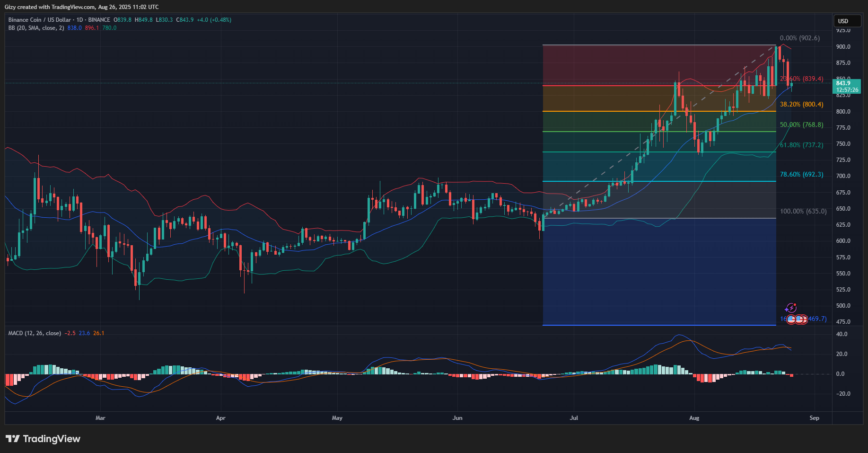The image size is (868, 453).
Task: Click the Sep label on time axis
Action: (x=814, y=418)
